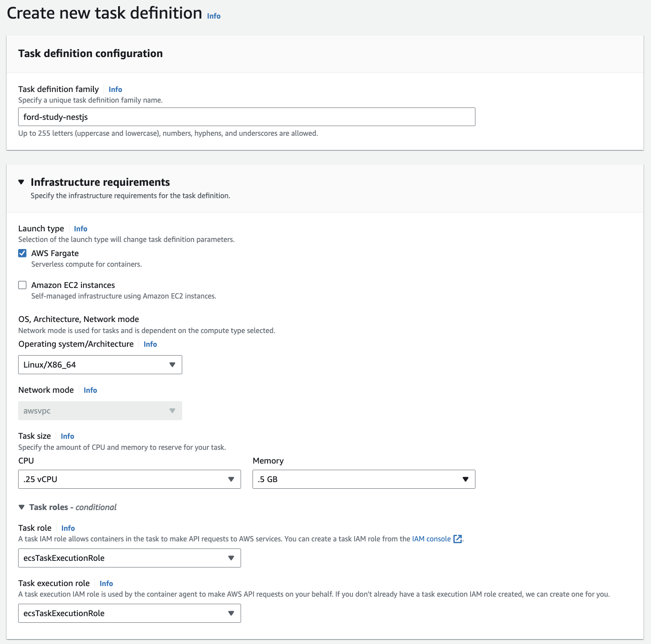This screenshot has height=644, width=651.
Task: Open Info beside Task execution role
Action: (x=106, y=583)
